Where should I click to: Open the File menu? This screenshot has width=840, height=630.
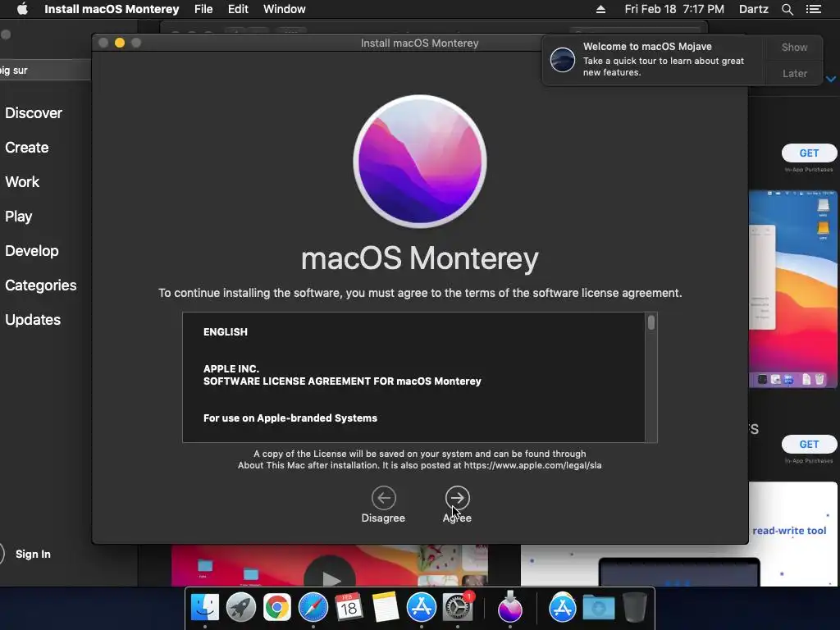[x=203, y=9]
